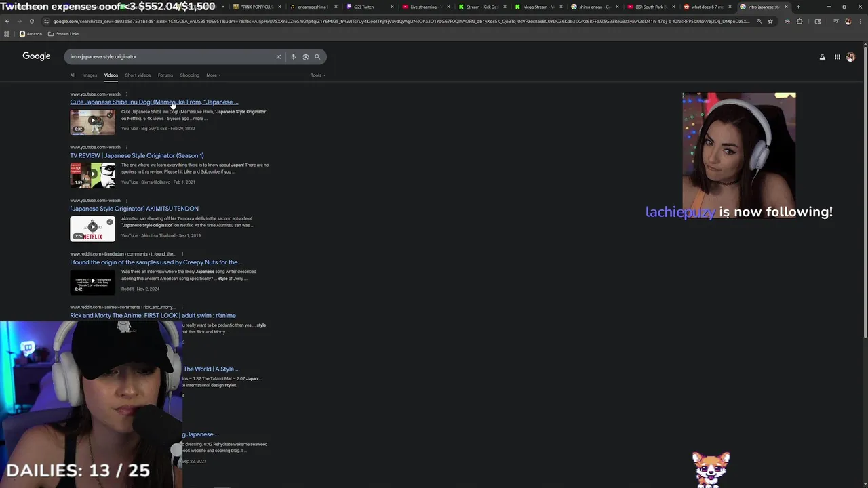View site information icon left of the URL
Screen dimensions: 868x488
pyautogui.click(x=46, y=21)
